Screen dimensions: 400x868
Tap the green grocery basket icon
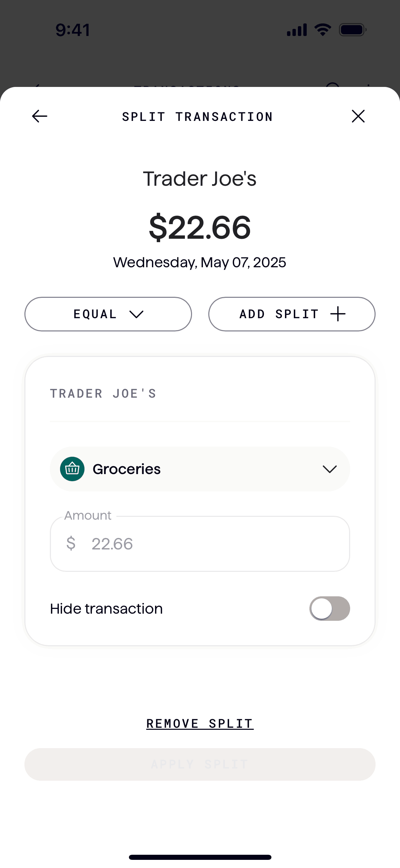pyautogui.click(x=72, y=469)
